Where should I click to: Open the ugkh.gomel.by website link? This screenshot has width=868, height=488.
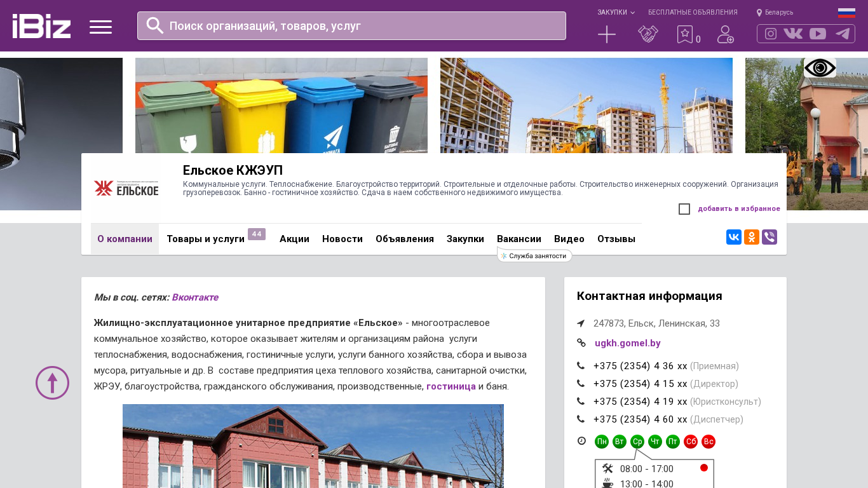pos(628,343)
